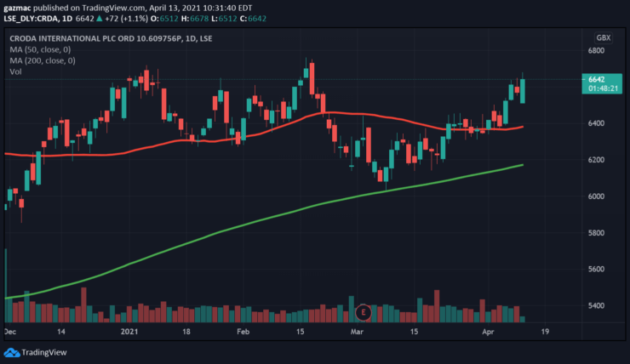The height and width of the screenshot is (364, 630).
Task: Click the open value O:6512
Action: point(164,19)
